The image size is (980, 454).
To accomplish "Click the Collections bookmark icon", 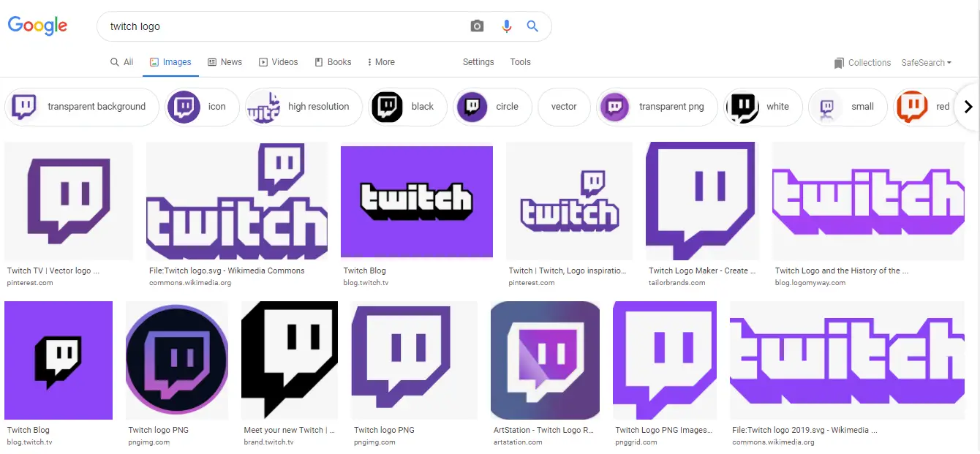I will (x=839, y=63).
